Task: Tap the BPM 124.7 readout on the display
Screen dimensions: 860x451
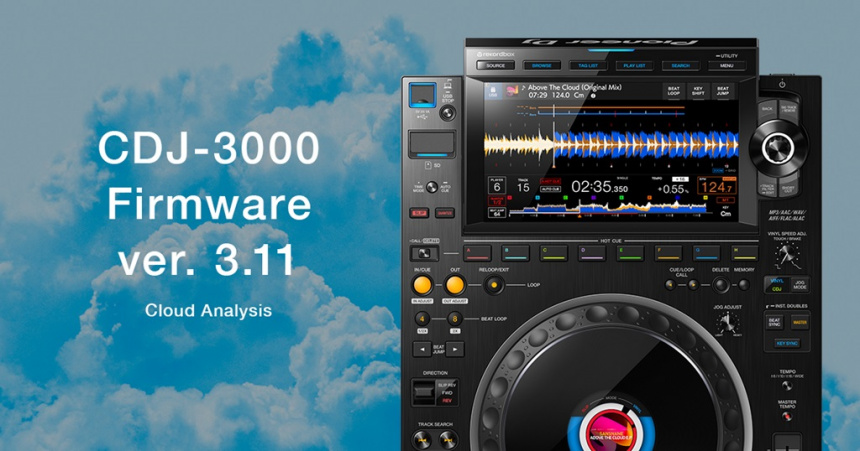Action: coord(716,187)
